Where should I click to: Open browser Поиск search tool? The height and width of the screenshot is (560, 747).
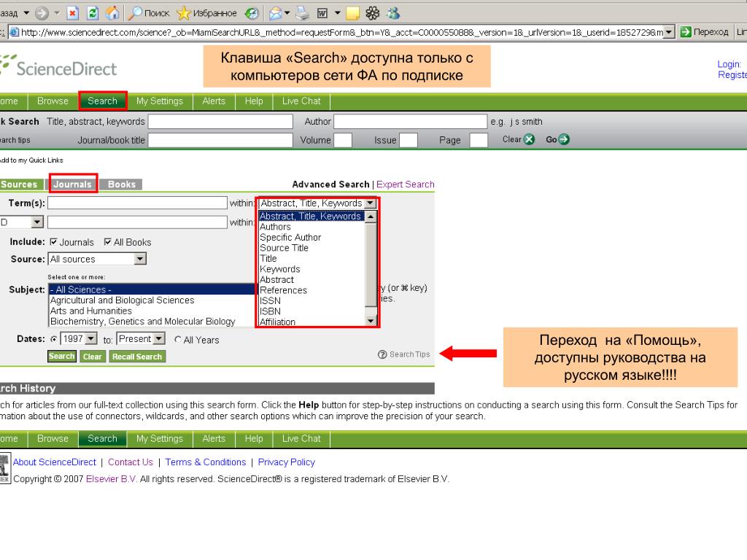[x=149, y=13]
